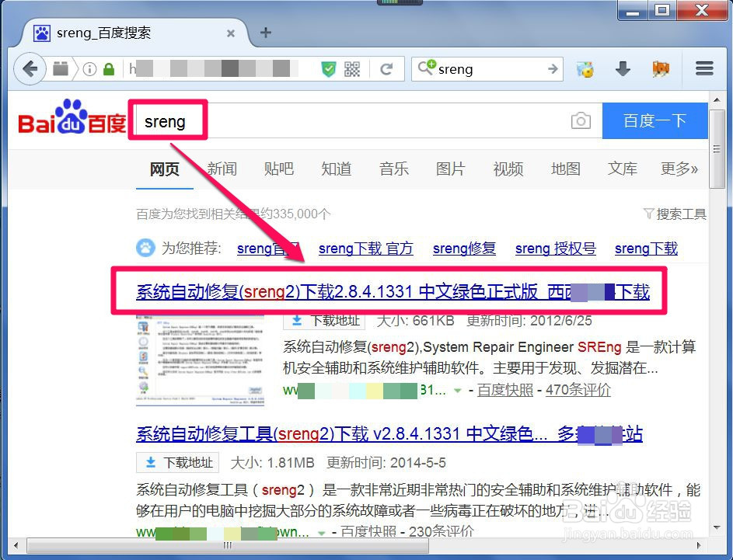
Task: Open the downloads arrow icon
Action: (x=623, y=69)
